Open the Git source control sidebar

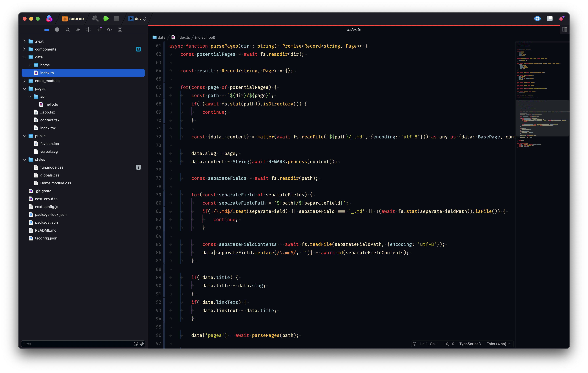pyautogui.click(x=99, y=30)
